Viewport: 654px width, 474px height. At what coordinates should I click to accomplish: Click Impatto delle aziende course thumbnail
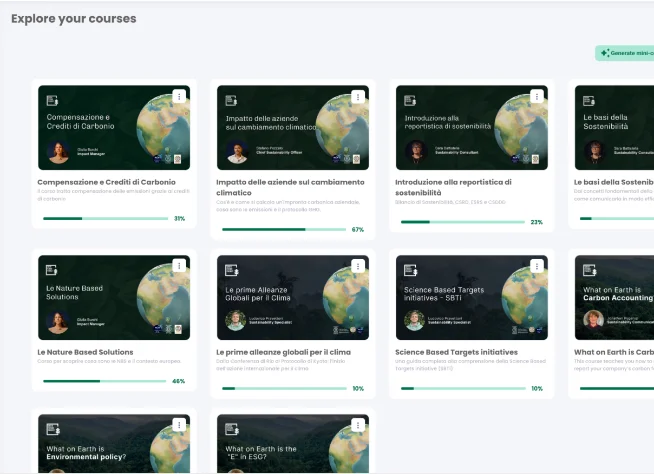(x=293, y=128)
